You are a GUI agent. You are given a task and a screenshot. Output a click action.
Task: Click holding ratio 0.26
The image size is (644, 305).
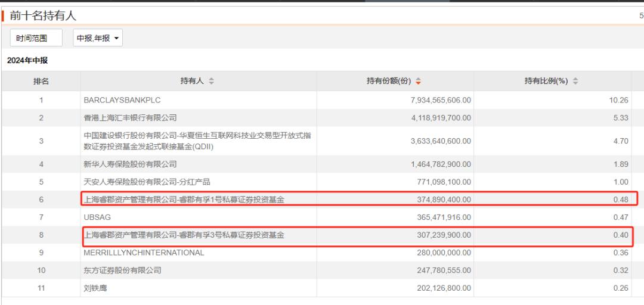[x=621, y=288]
